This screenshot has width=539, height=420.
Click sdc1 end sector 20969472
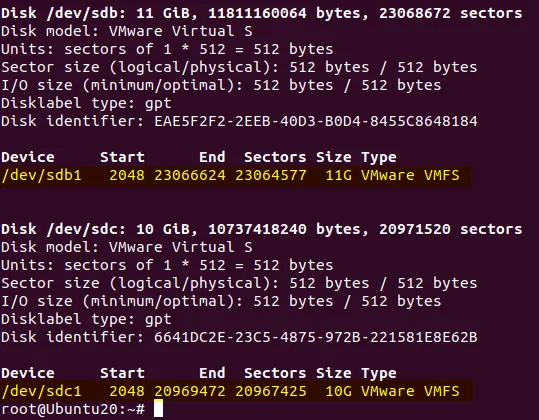pos(190,391)
